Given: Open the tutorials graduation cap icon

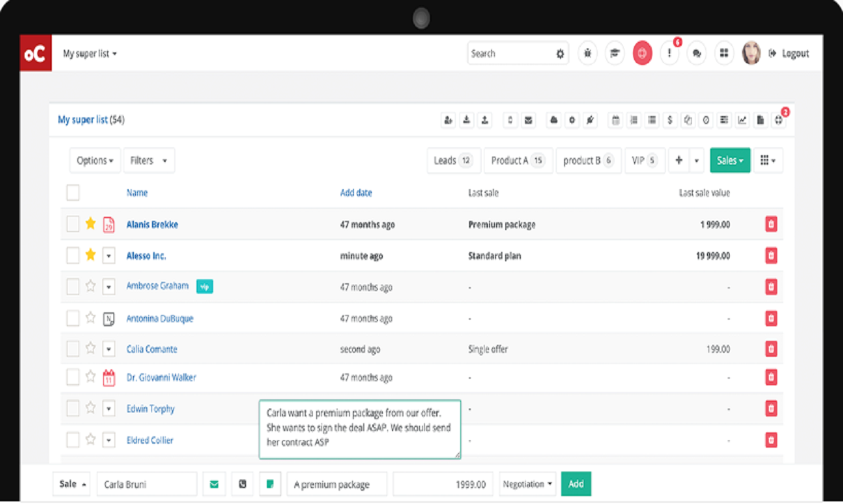Looking at the screenshot, I should pyautogui.click(x=615, y=53).
